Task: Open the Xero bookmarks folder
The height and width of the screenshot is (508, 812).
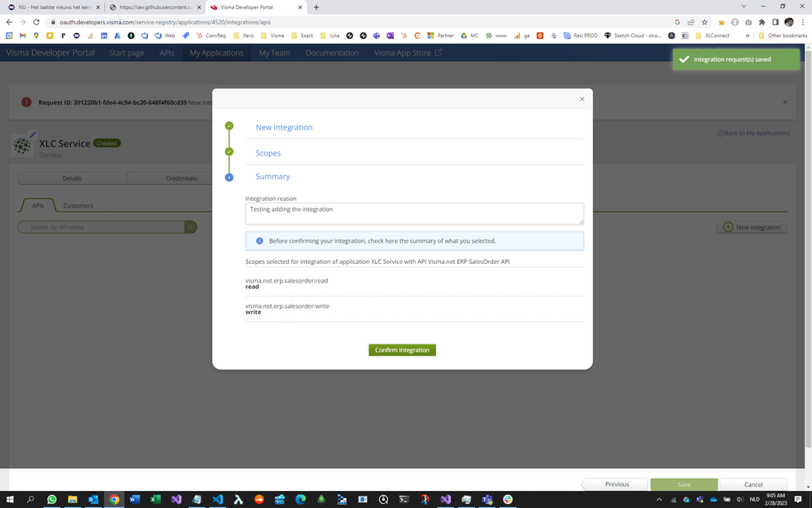Action: coord(243,36)
